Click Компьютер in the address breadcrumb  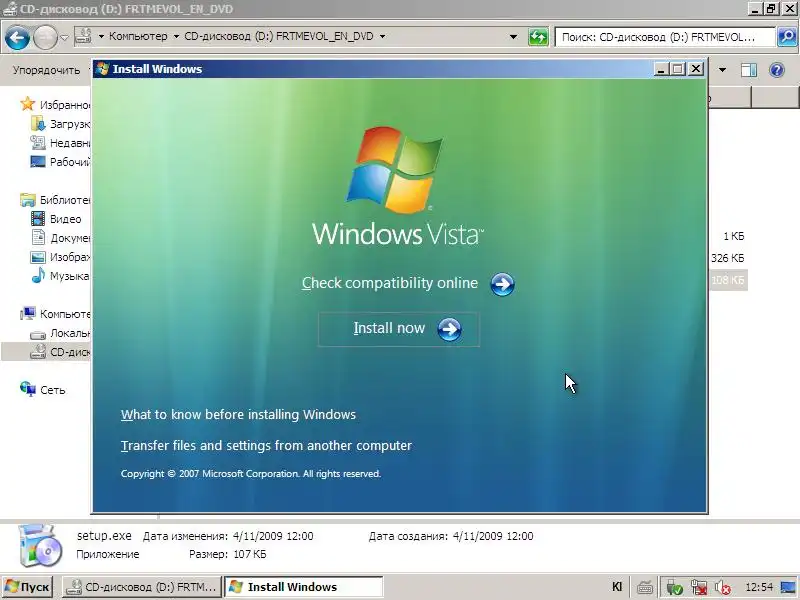138,36
